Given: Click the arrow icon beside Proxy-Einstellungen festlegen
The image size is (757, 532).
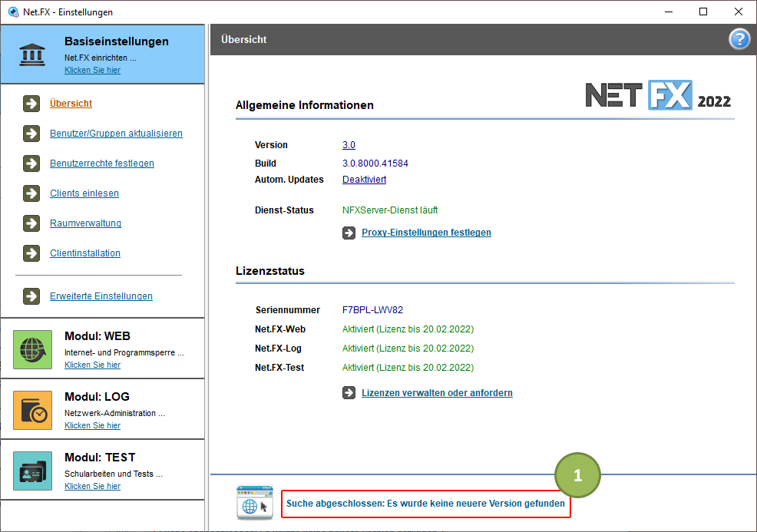Looking at the screenshot, I should click(x=349, y=233).
